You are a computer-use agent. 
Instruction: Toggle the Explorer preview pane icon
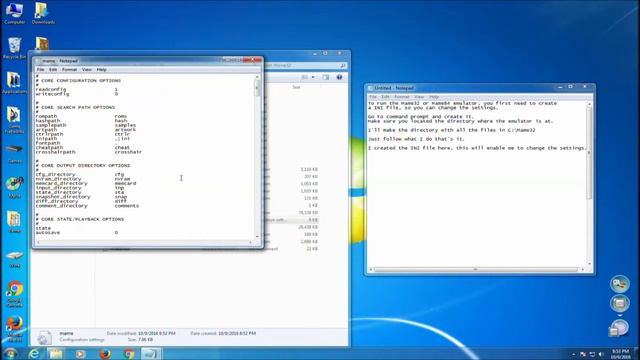pos(325,77)
